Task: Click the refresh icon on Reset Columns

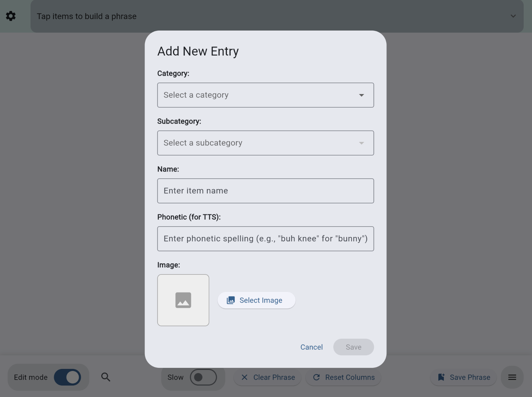Action: pyautogui.click(x=316, y=377)
